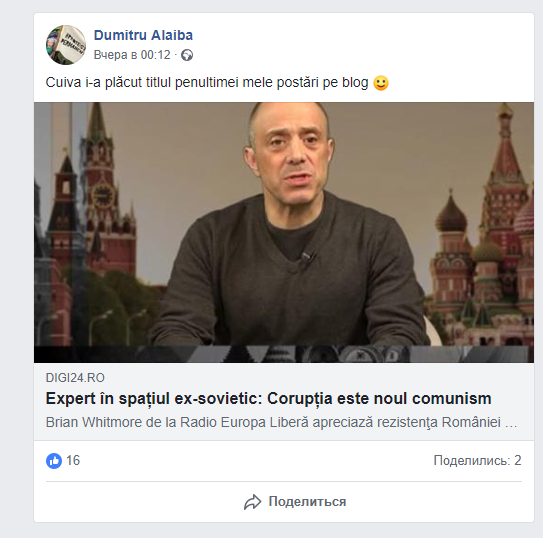Click the Kremlin clock tower in the preview
This screenshot has height=538, width=543.
click(100, 187)
